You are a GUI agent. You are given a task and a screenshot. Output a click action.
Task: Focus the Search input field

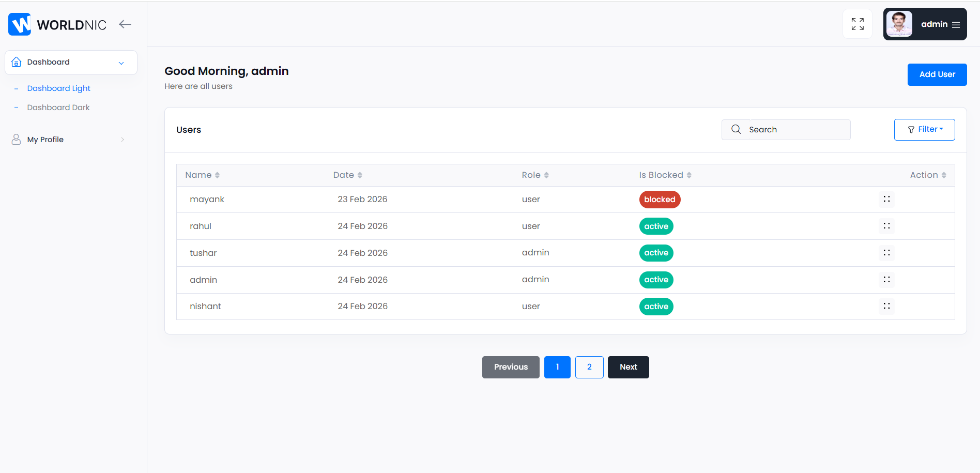[x=786, y=130]
